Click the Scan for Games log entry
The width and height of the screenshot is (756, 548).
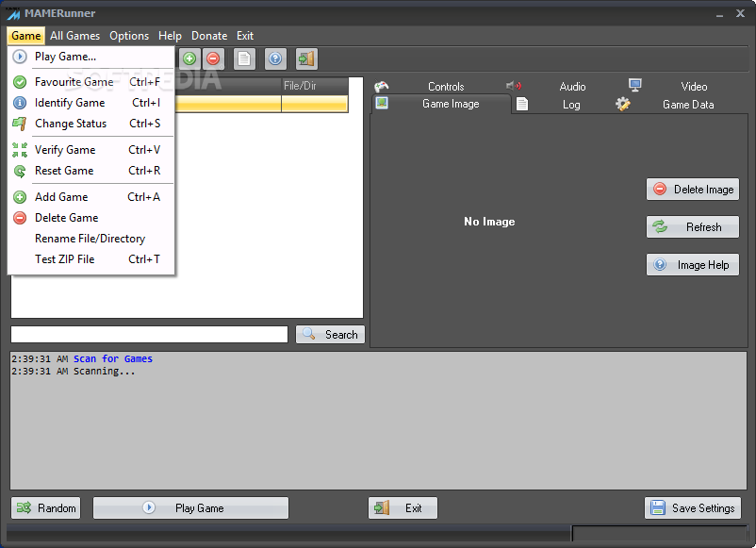coord(113,359)
